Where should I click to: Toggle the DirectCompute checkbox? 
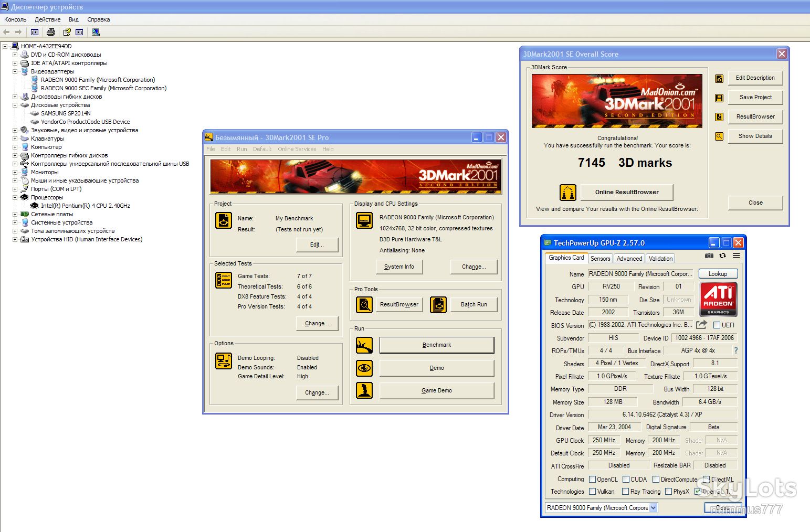point(656,480)
